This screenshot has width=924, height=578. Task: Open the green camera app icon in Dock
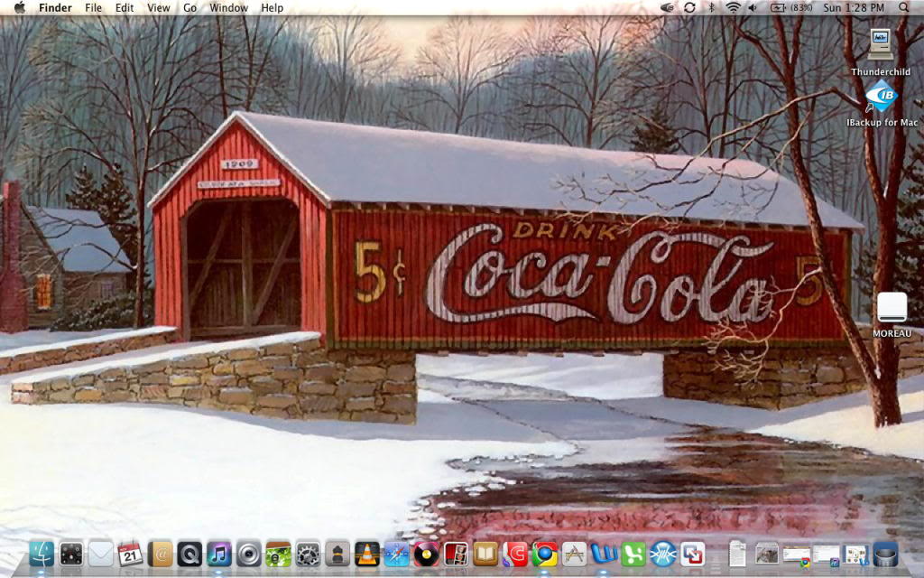pyautogui.click(x=278, y=555)
